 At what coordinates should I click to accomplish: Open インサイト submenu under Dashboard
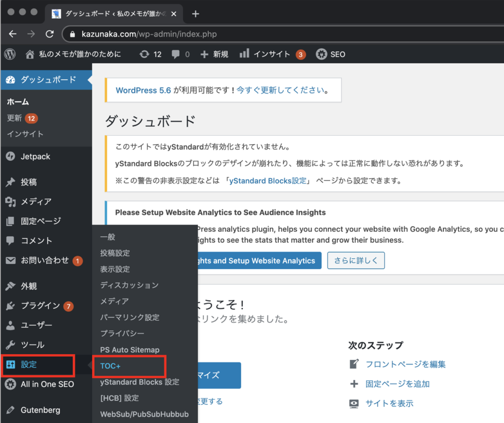coord(26,134)
